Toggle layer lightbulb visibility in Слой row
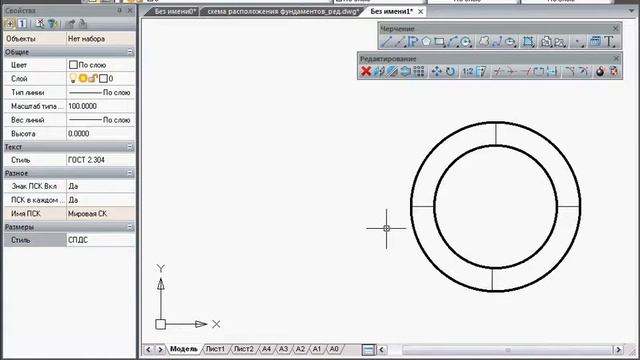The height and width of the screenshot is (360, 640). point(73,78)
